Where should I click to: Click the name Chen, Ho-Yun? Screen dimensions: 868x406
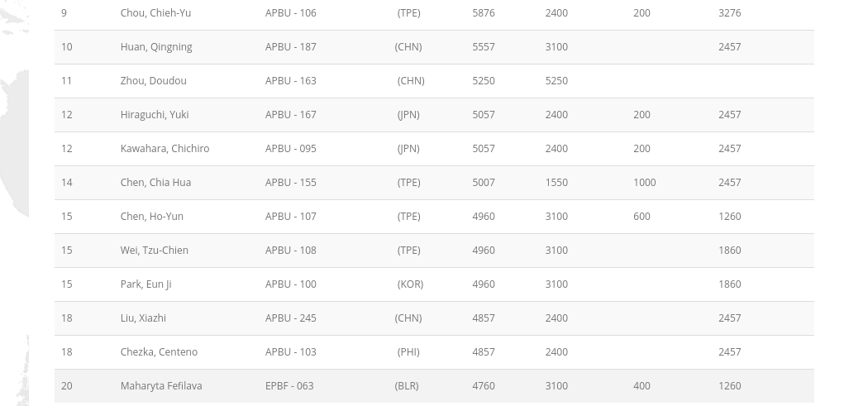coord(152,217)
